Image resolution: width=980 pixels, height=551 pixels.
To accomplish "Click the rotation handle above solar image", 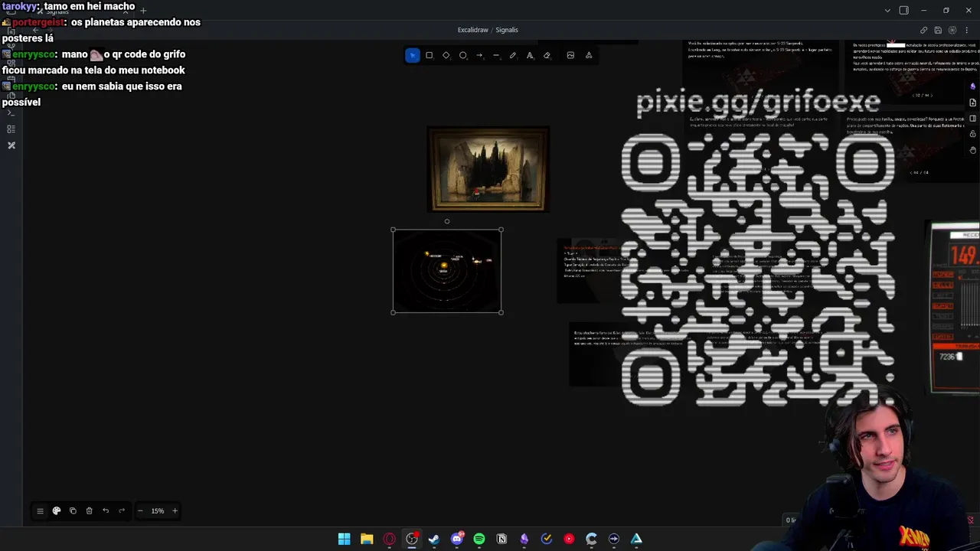I will click(x=447, y=222).
